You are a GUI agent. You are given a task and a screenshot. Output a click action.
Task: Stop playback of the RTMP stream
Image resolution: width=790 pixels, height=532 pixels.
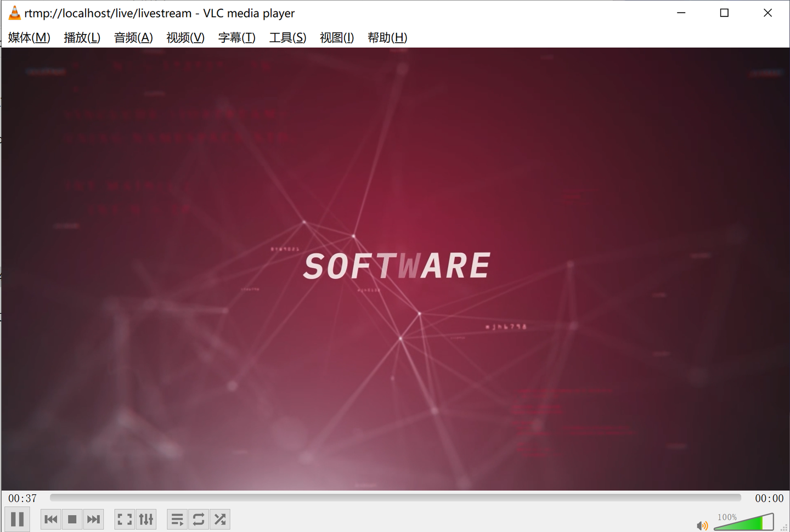pyautogui.click(x=72, y=519)
